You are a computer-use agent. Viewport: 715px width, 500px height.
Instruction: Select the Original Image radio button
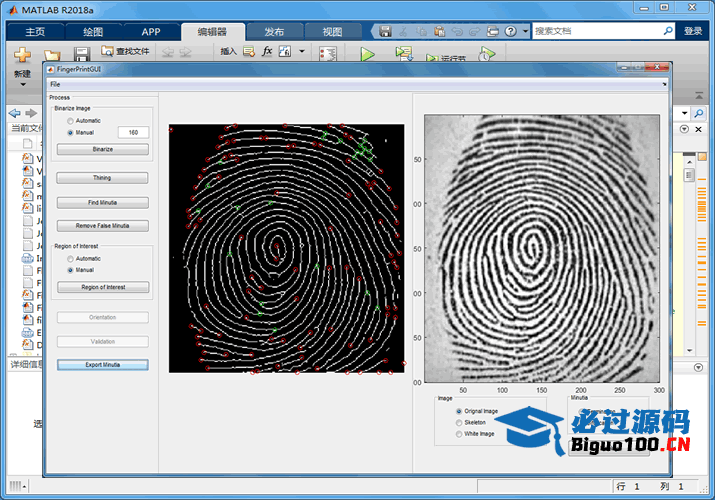[x=459, y=411]
